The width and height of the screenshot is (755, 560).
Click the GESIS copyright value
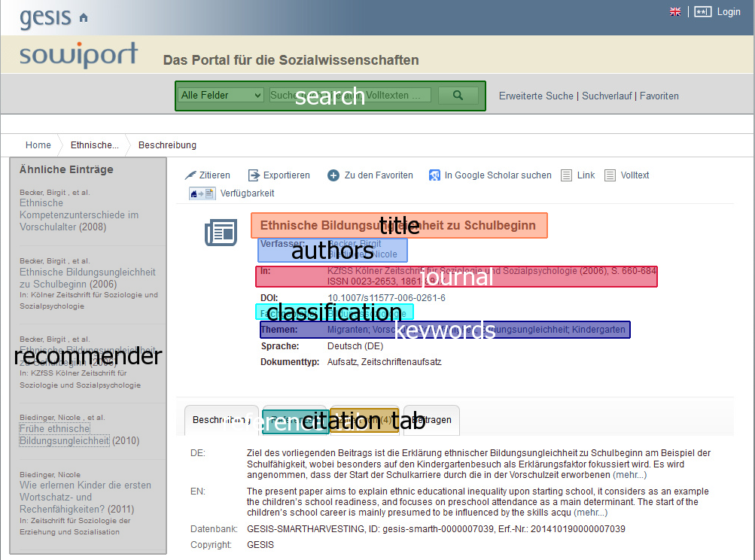[260, 545]
